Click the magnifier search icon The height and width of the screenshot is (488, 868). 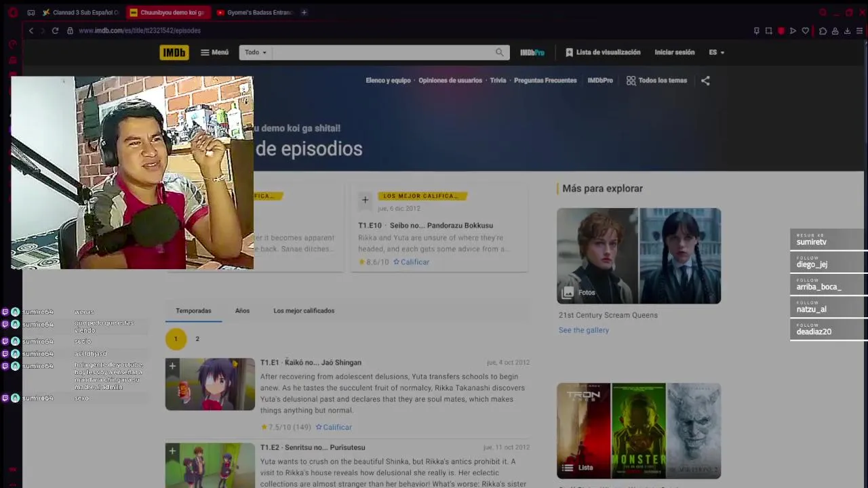pyautogui.click(x=500, y=52)
